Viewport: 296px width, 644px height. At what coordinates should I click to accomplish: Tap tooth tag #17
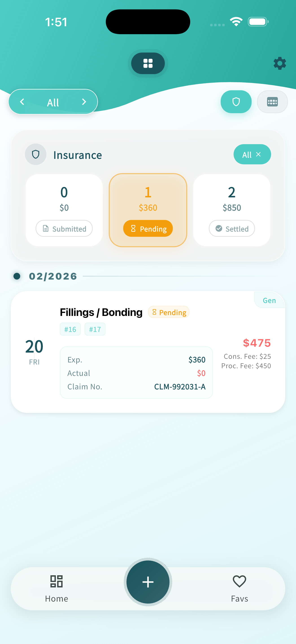pos(95,329)
